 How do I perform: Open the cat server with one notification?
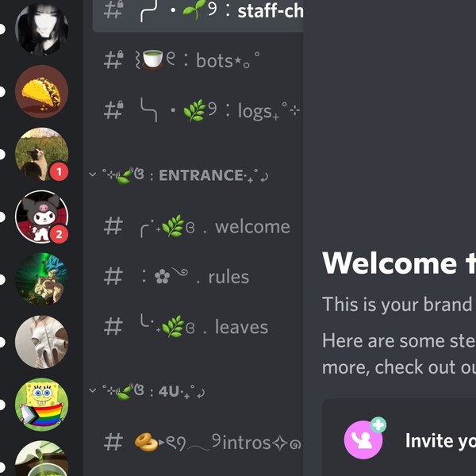(x=41, y=154)
